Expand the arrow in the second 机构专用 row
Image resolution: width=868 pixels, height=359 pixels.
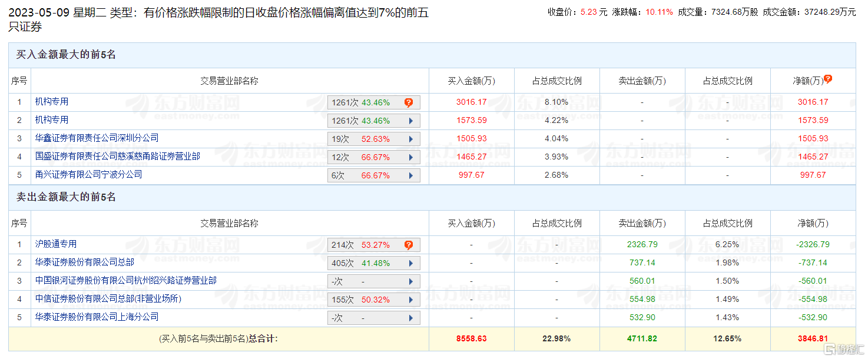(410, 121)
